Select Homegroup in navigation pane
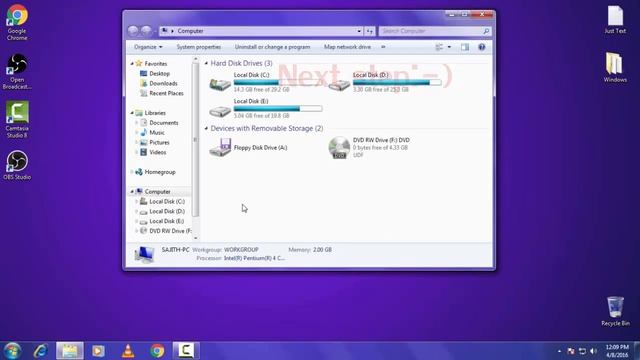Screen dimensions: 640x360 pos(155,172)
